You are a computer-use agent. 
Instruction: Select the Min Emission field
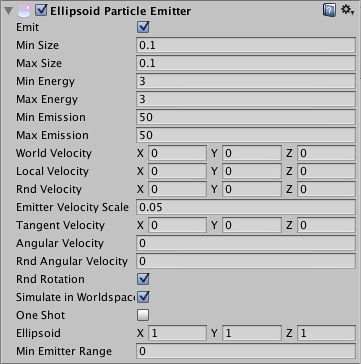coord(246,117)
